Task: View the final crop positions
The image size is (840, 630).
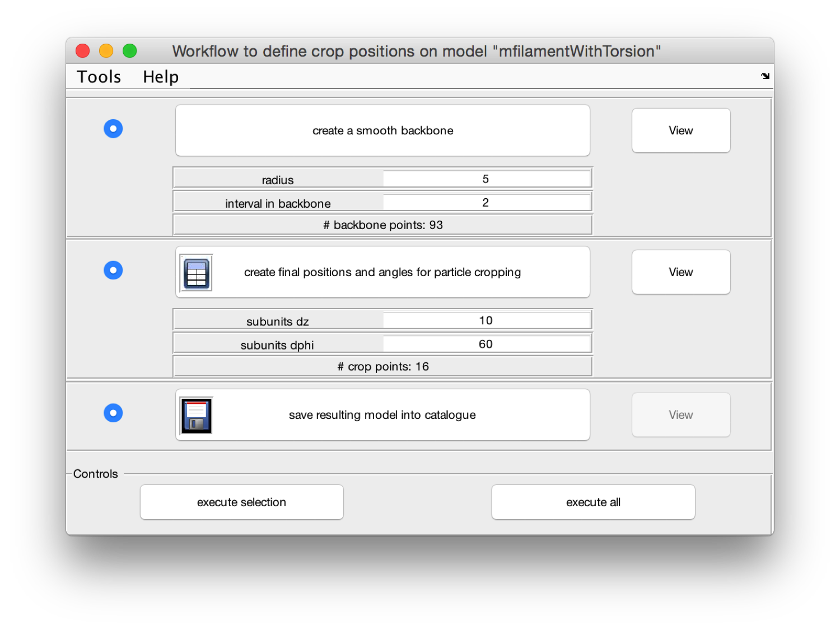Action: 681,272
